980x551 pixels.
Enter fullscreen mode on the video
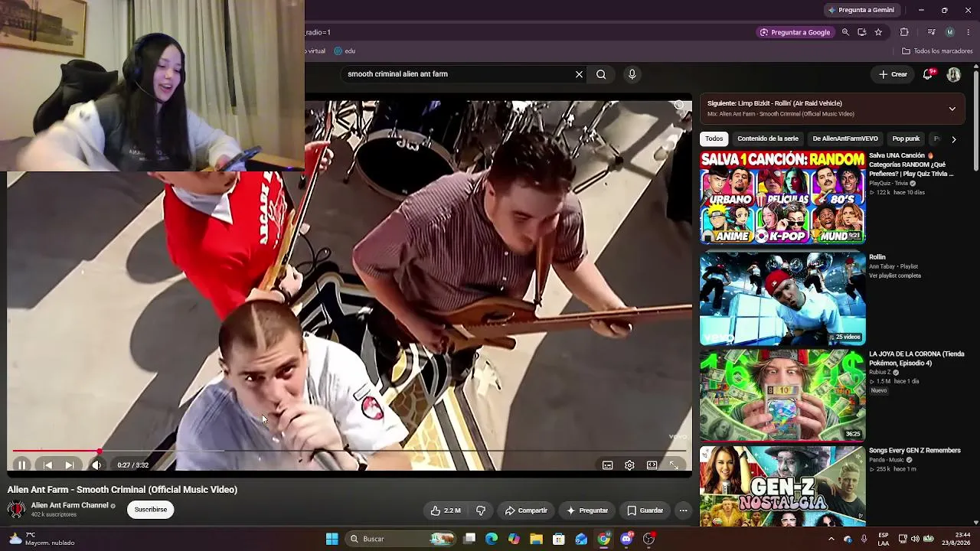(x=674, y=465)
